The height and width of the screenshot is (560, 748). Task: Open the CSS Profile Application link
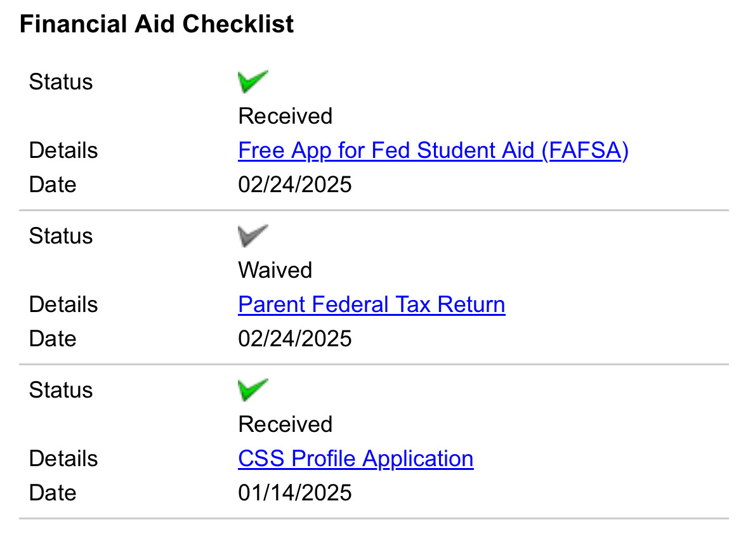pyautogui.click(x=356, y=459)
